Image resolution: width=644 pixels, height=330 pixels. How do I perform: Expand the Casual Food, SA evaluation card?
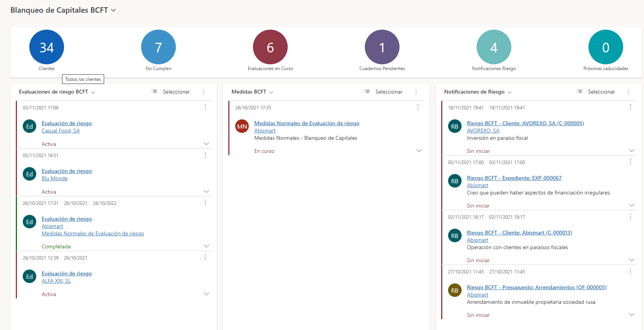206,144
